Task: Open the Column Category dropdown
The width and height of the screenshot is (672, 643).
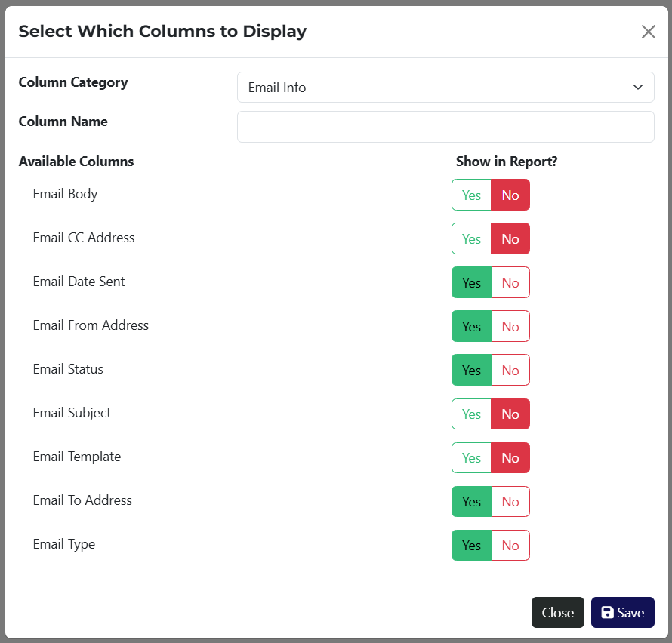Action: click(445, 88)
